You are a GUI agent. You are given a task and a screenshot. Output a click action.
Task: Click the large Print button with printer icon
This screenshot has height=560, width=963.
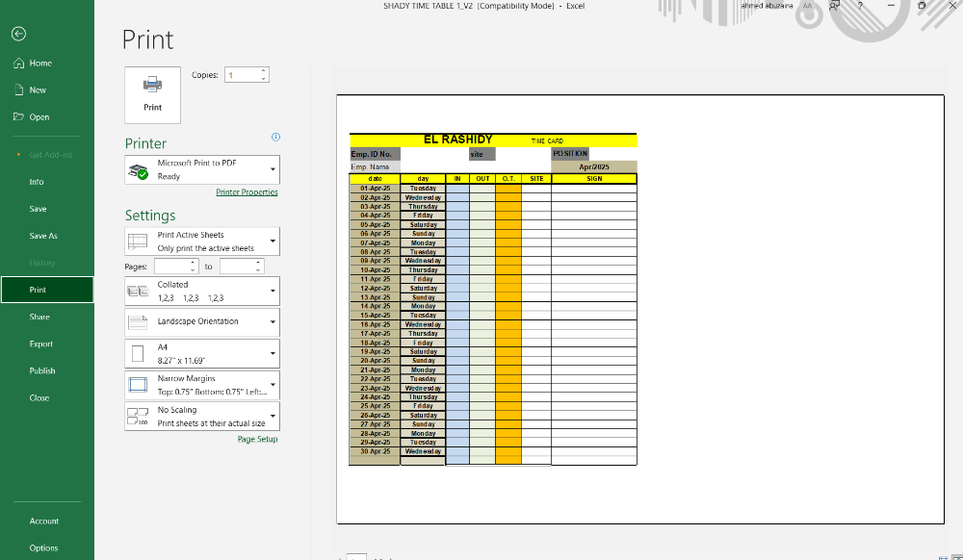click(152, 94)
